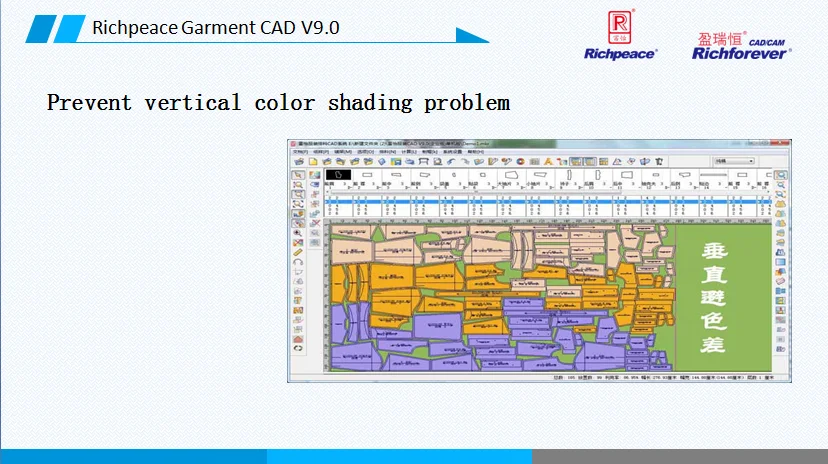Open the first menu in the menu bar
This screenshot has width=828, height=464.
click(x=300, y=151)
